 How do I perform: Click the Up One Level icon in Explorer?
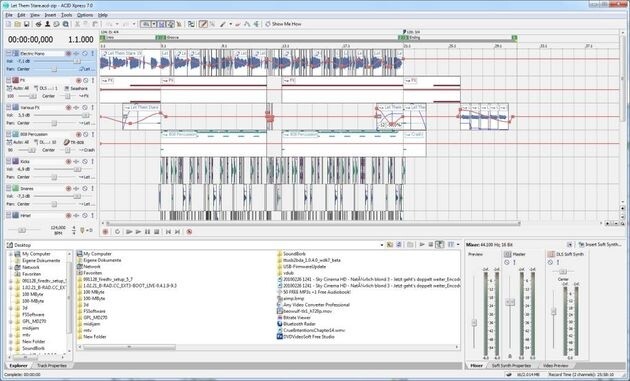pos(389,244)
